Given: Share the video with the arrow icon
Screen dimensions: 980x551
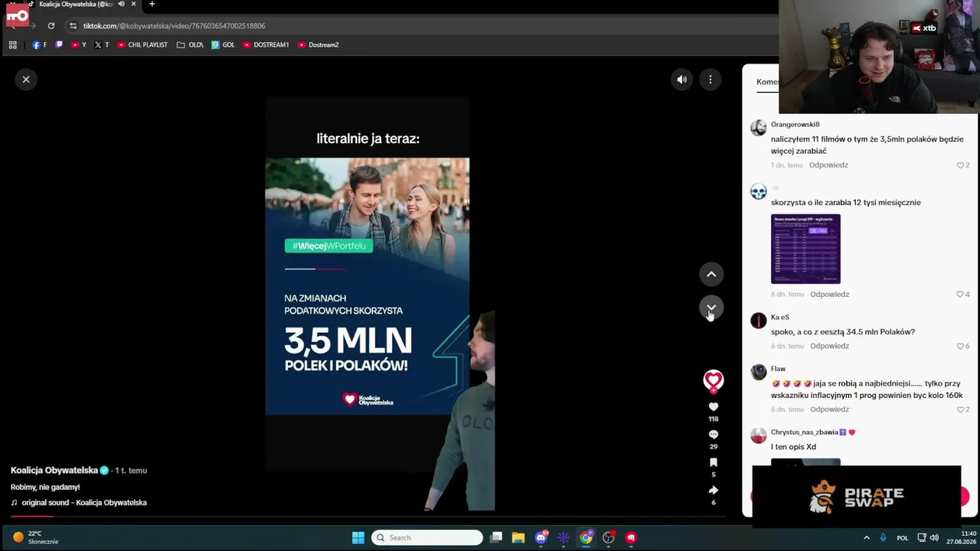Looking at the screenshot, I should tap(714, 490).
